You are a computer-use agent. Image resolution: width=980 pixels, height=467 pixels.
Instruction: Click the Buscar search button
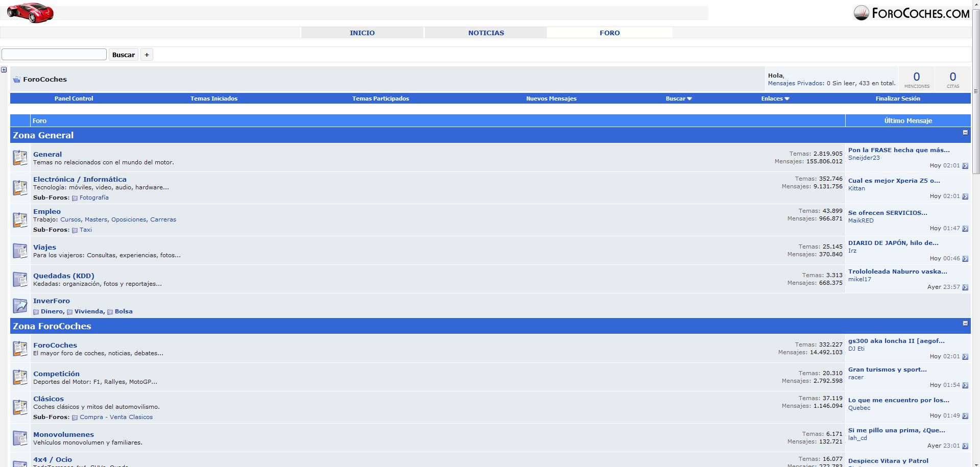coord(124,55)
